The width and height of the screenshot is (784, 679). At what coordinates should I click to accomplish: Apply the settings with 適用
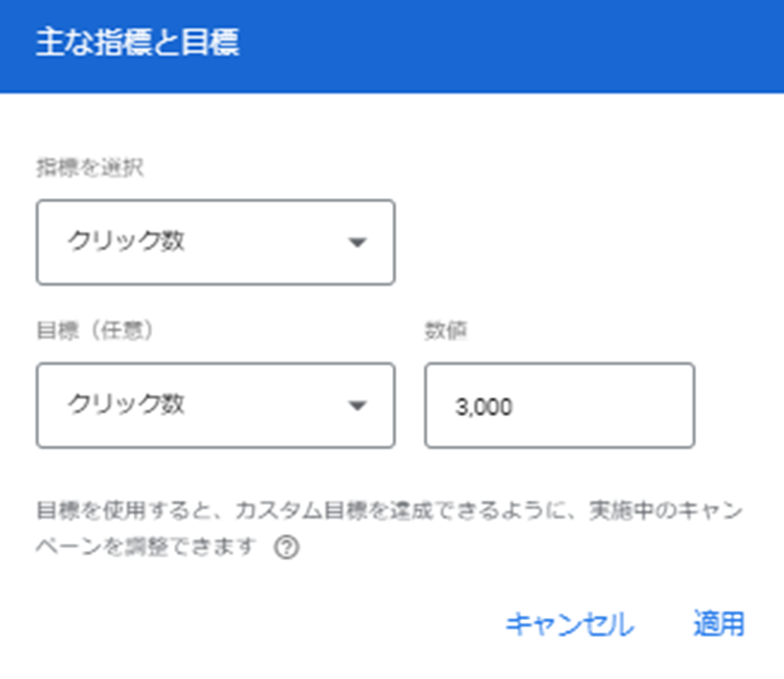click(x=719, y=624)
